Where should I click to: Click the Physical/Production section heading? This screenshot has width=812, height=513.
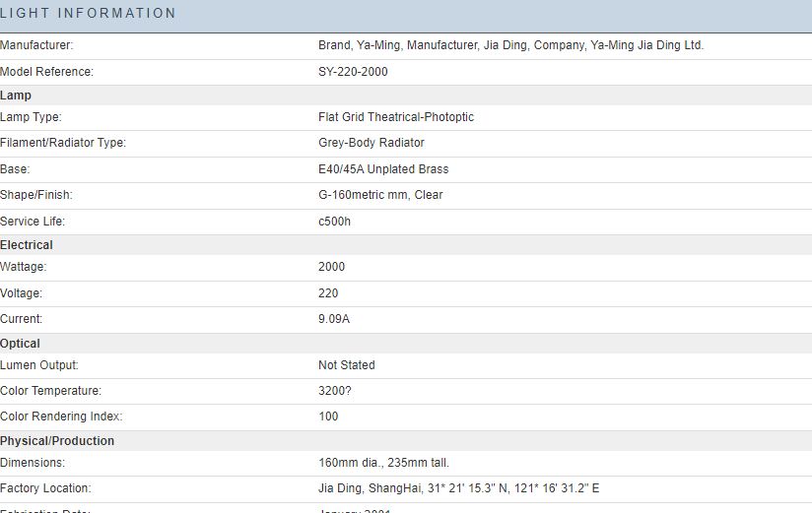pos(57,441)
